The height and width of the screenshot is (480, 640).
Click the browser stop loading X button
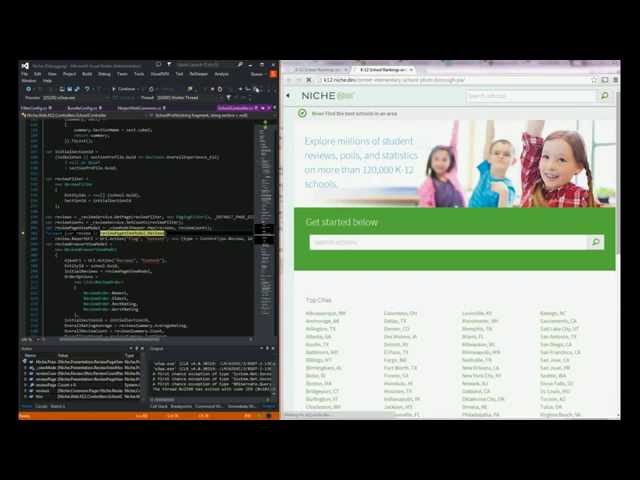click(309, 80)
